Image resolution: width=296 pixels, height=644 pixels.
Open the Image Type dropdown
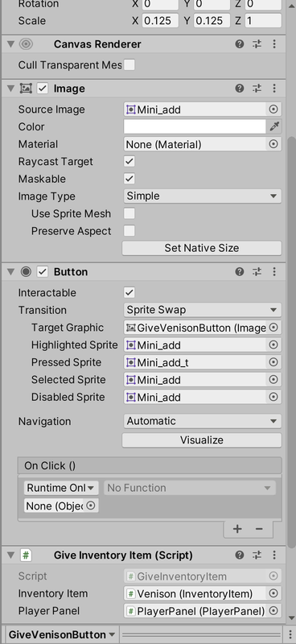203,196
